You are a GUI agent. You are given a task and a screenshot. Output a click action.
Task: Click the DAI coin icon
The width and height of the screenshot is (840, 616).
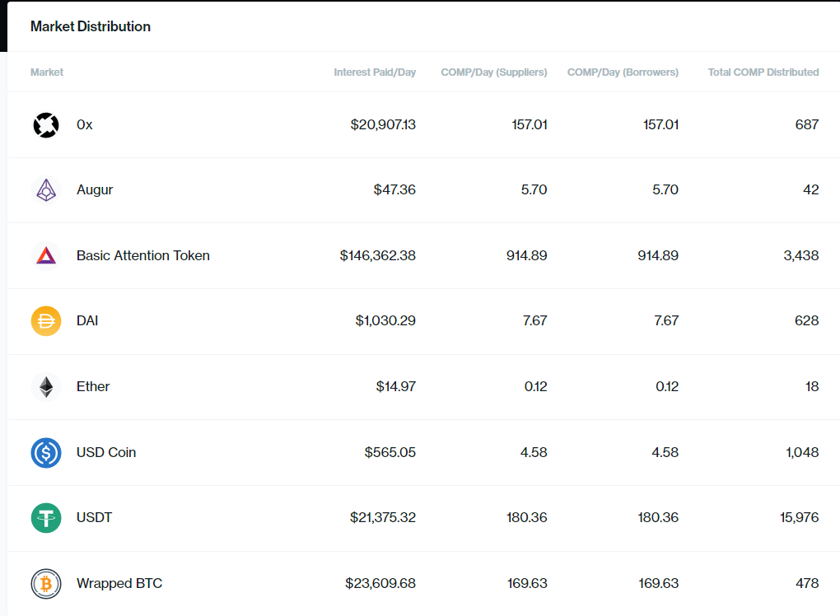[46, 321]
